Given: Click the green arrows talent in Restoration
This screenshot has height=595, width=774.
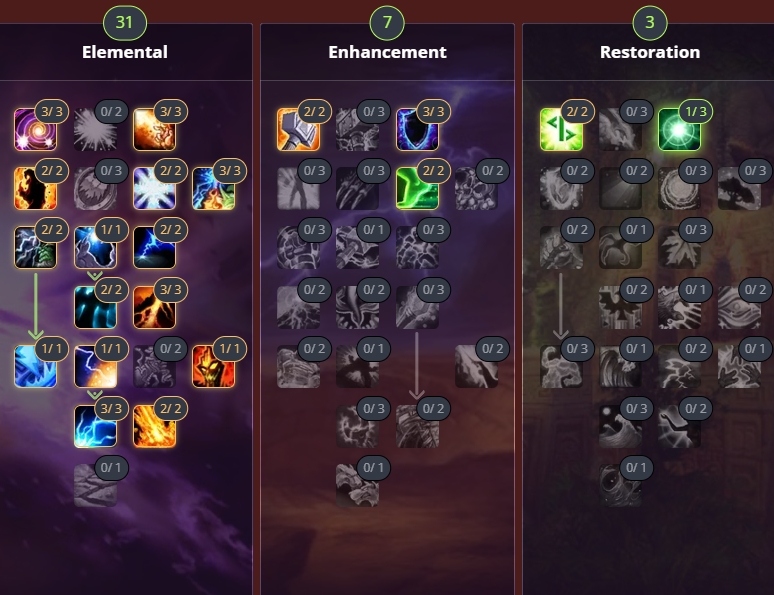Looking at the screenshot, I should point(561,129).
